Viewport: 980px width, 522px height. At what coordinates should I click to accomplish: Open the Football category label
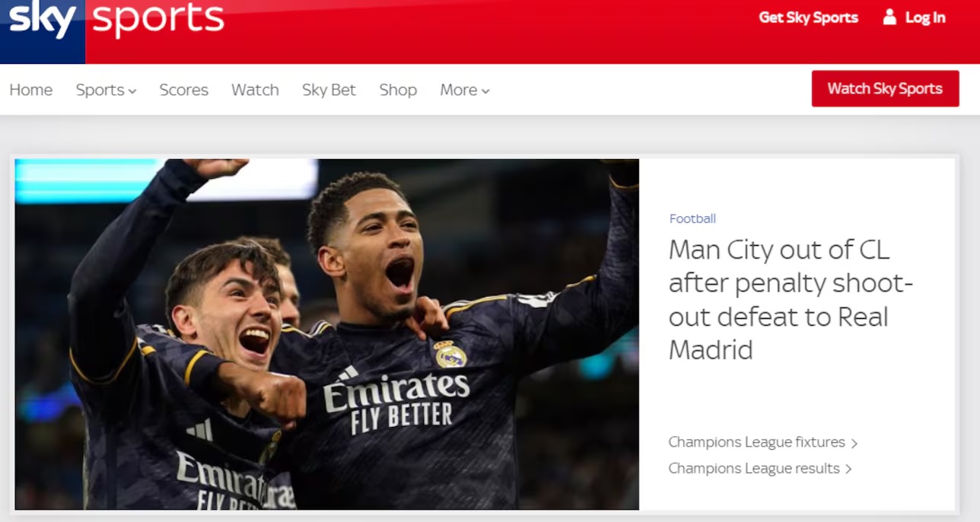tap(692, 218)
